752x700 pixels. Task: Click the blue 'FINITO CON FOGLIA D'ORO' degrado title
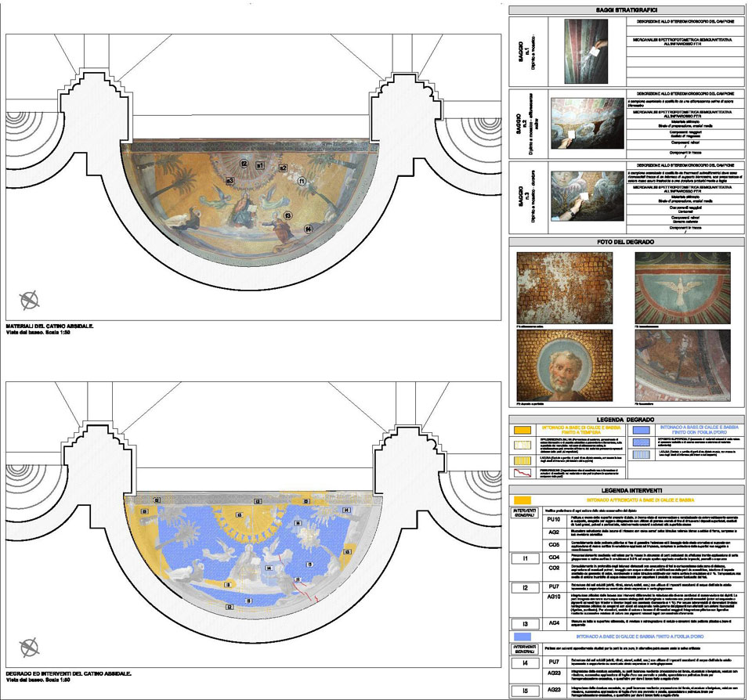pyautogui.click(x=700, y=430)
